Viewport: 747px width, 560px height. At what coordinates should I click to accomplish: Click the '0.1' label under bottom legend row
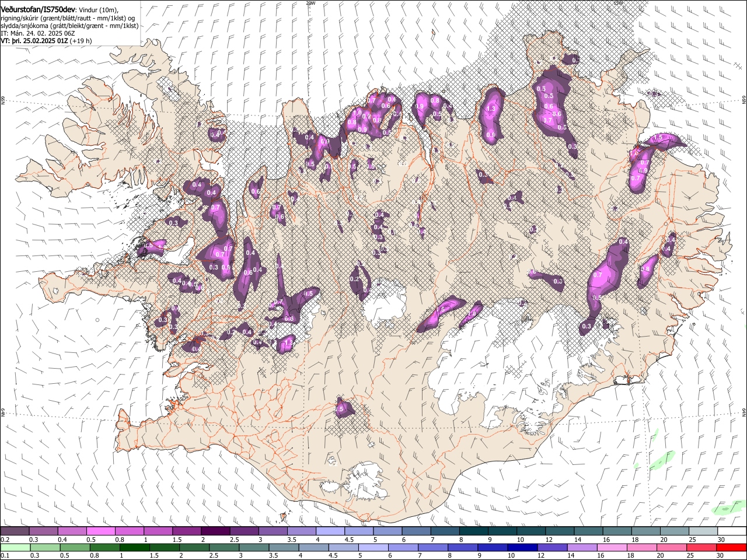pos(5,556)
